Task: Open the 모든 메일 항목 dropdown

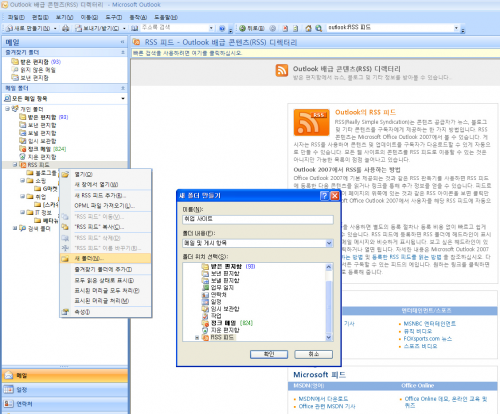Action: click(x=123, y=98)
